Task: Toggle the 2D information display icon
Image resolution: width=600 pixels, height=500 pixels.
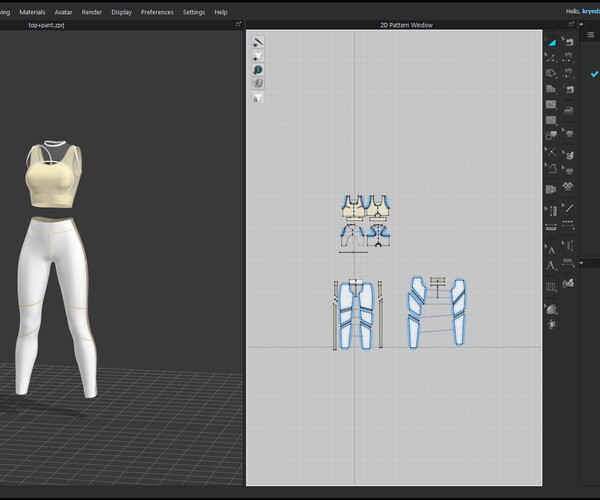Action: tap(258, 70)
